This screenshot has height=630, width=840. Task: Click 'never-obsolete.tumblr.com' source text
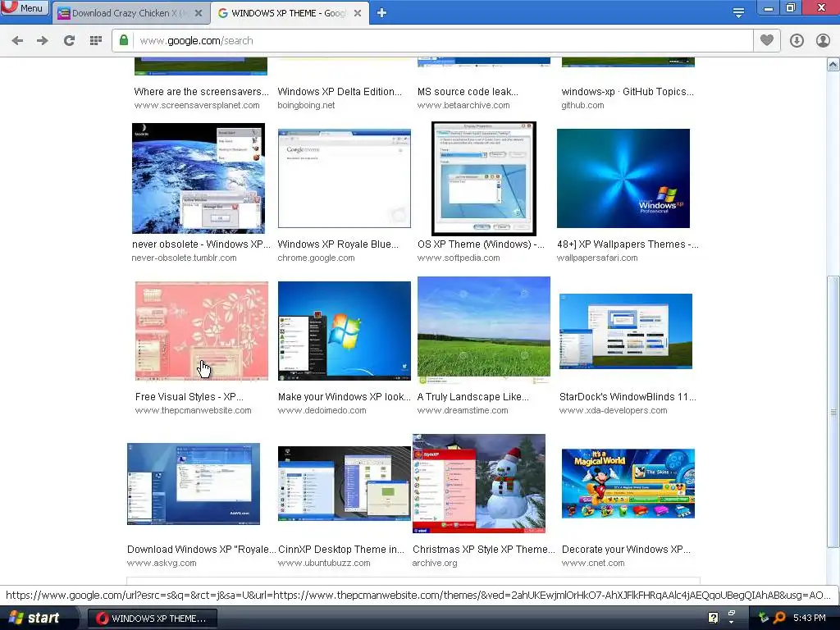click(185, 258)
